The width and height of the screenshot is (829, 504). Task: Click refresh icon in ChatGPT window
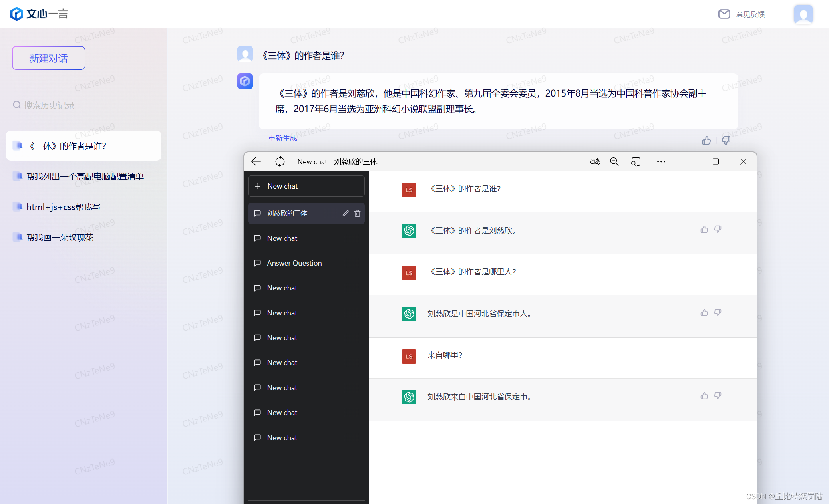coord(280,161)
